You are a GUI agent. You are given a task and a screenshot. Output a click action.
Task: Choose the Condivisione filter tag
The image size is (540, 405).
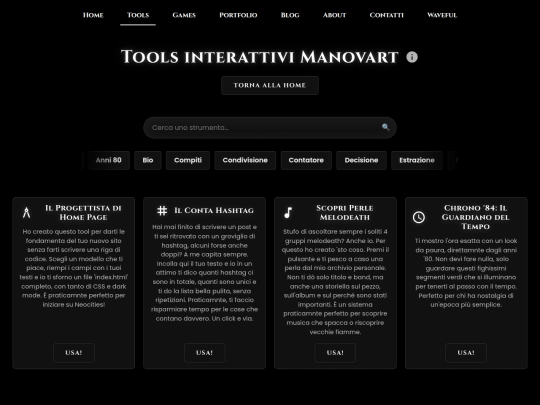245,160
